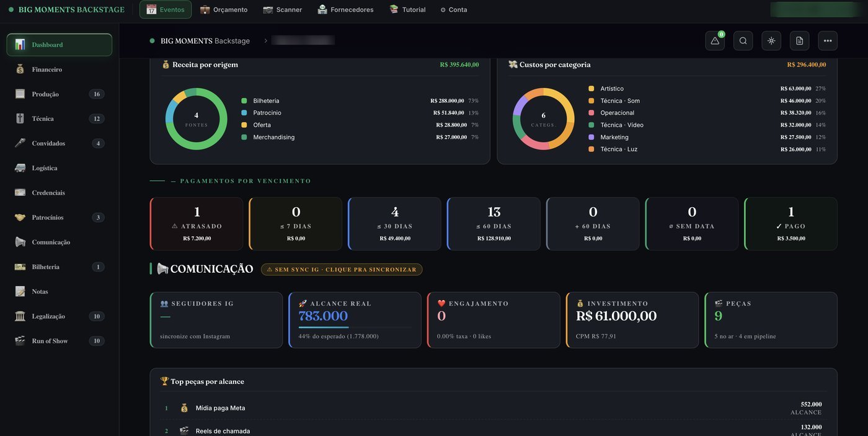868x436 pixels.
Task: Open the Atrasado payments card
Action: [x=197, y=224]
